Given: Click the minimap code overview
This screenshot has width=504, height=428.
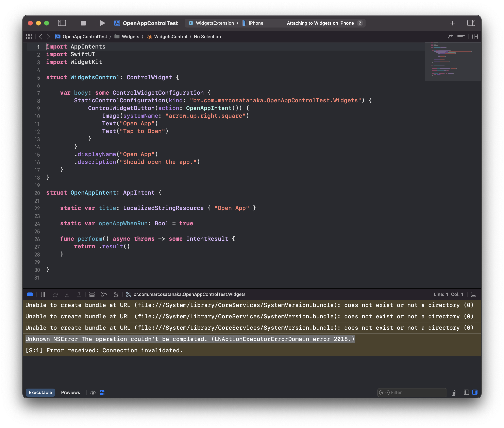Looking at the screenshot, I should [453, 62].
